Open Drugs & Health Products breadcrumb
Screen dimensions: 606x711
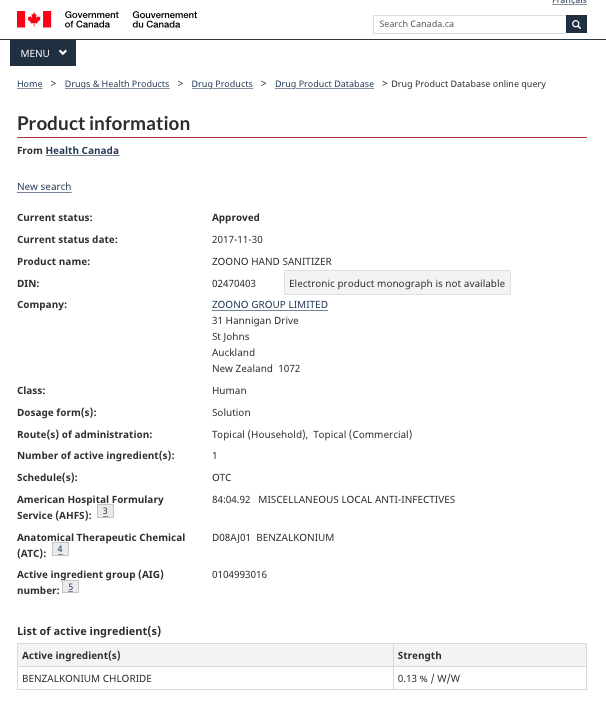(117, 84)
